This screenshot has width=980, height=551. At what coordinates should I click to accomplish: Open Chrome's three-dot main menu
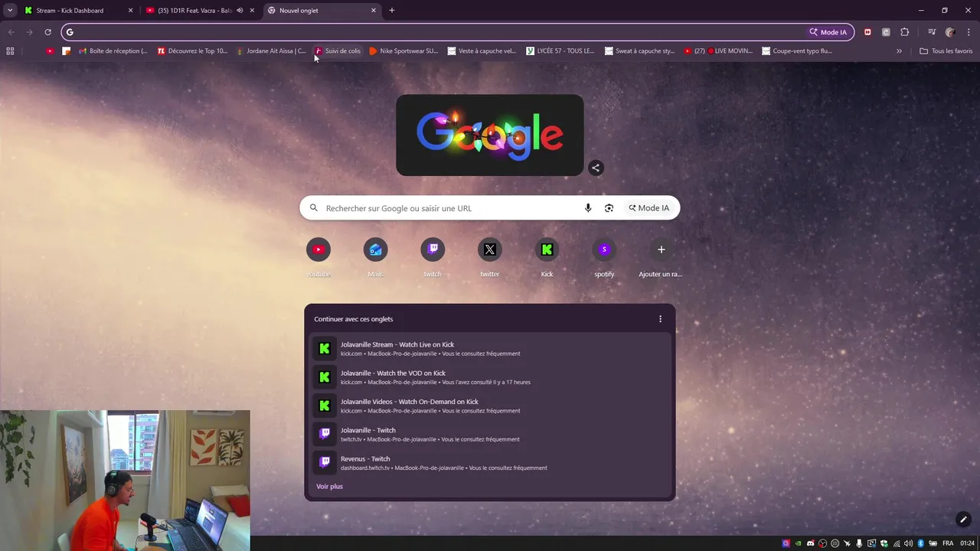pos(969,32)
